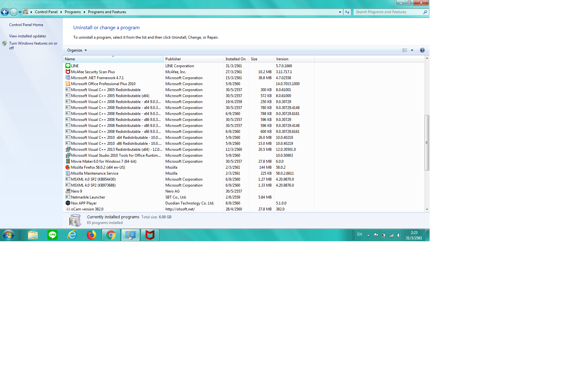Open McAfee from the taskbar
This screenshot has width=561, height=392.
[150, 235]
